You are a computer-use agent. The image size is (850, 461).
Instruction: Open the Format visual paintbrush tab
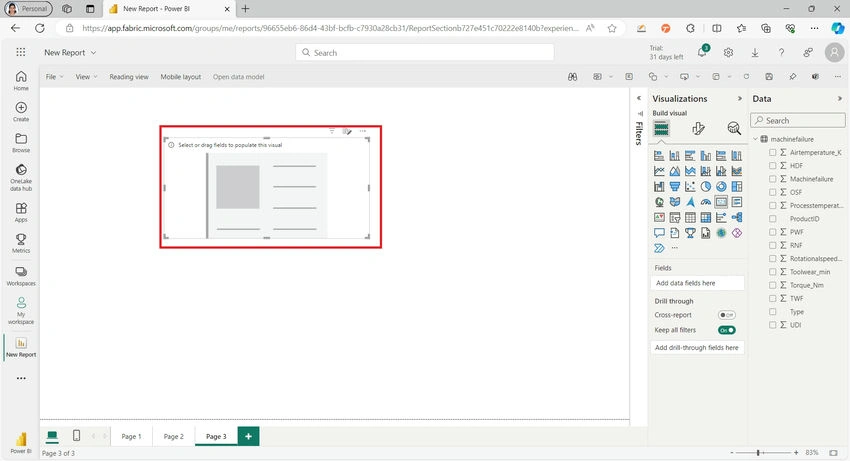(698, 129)
